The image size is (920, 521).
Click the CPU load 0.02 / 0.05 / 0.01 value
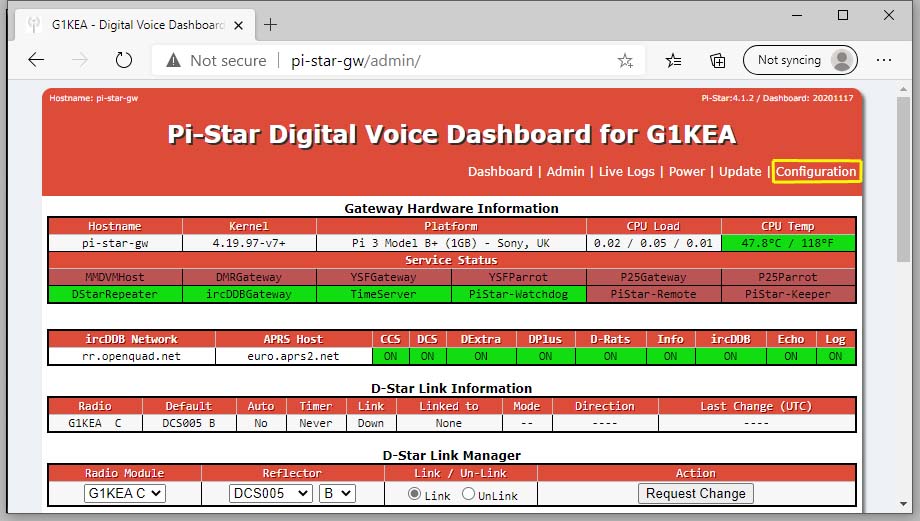(x=654, y=243)
